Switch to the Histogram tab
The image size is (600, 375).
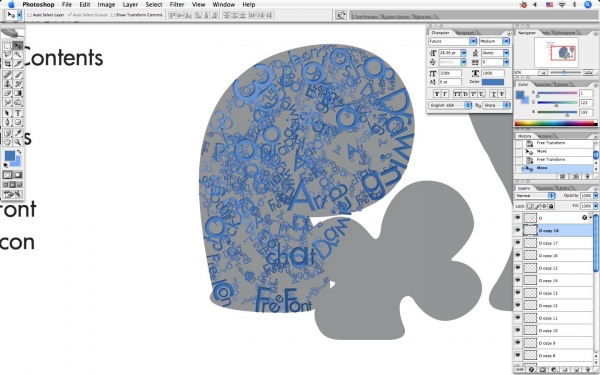tap(565, 33)
